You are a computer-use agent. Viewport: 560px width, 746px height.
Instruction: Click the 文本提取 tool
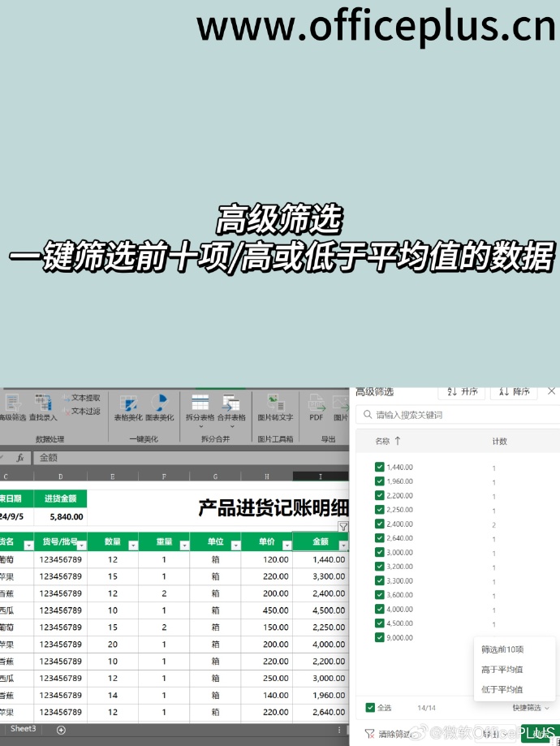[x=81, y=399]
